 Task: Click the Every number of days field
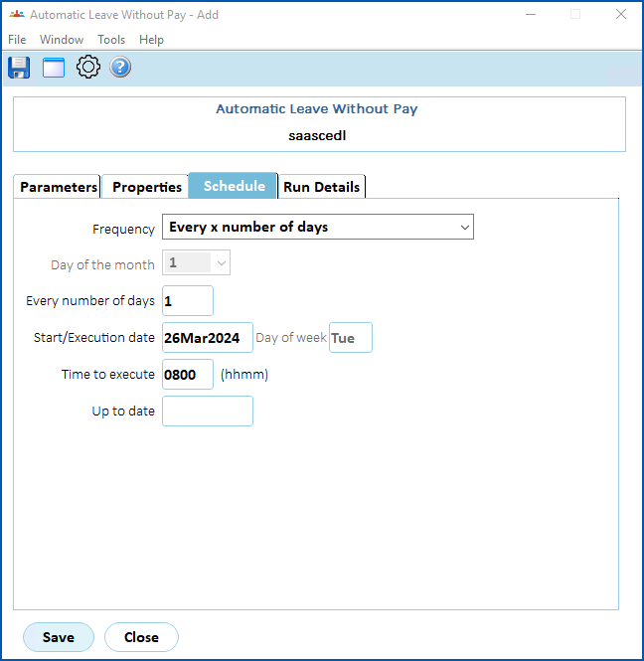(x=188, y=300)
